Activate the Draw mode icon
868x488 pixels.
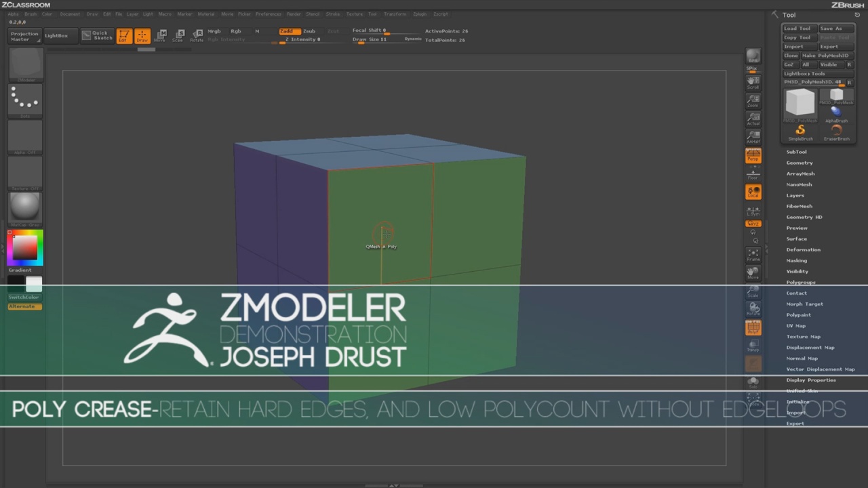[x=142, y=36]
